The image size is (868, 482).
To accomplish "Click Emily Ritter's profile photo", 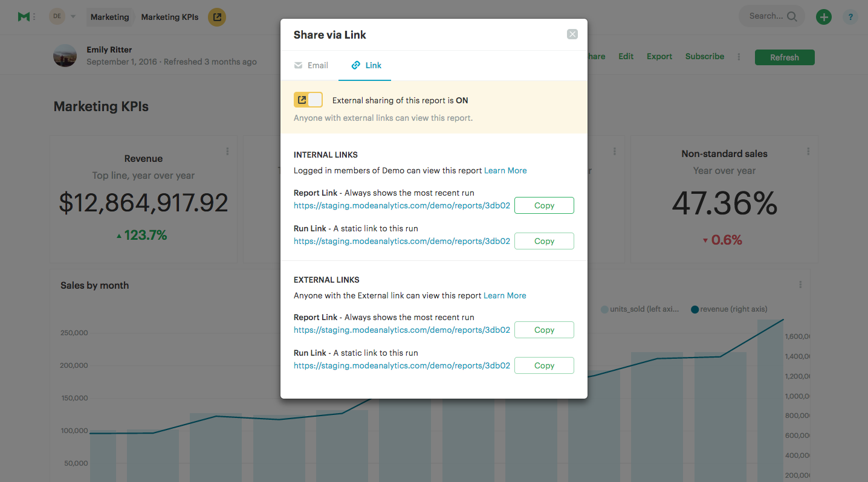I will click(x=65, y=56).
